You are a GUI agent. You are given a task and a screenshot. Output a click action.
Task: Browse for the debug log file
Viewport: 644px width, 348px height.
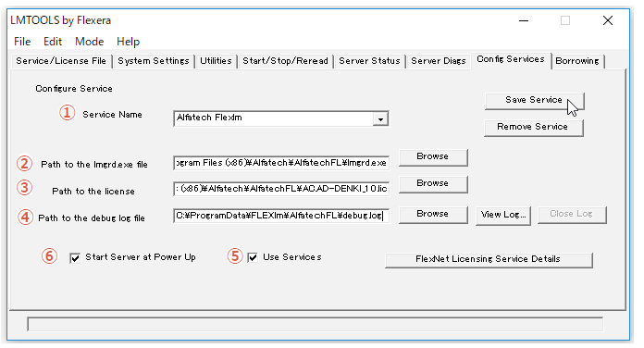(433, 215)
